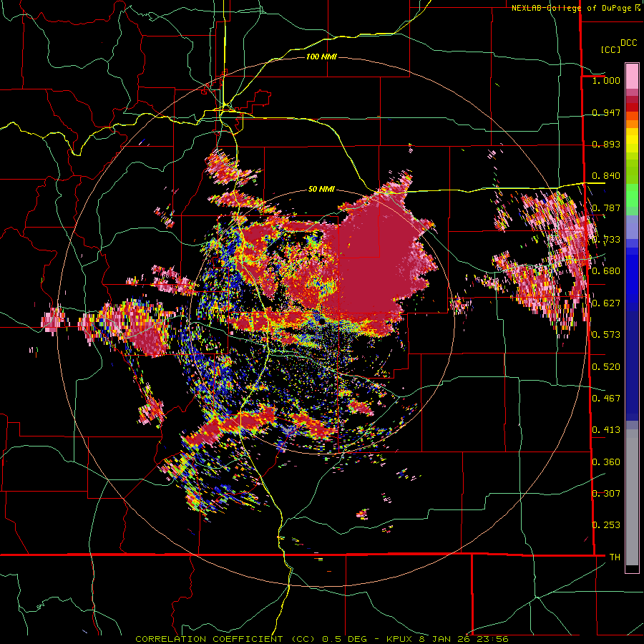Click the gray bottom segment of color bar
644x644 pixels.
click(x=632, y=497)
